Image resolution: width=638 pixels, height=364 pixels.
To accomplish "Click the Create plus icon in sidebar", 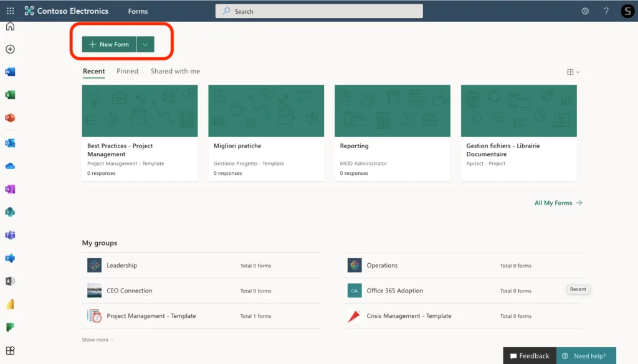I will tap(10, 49).
